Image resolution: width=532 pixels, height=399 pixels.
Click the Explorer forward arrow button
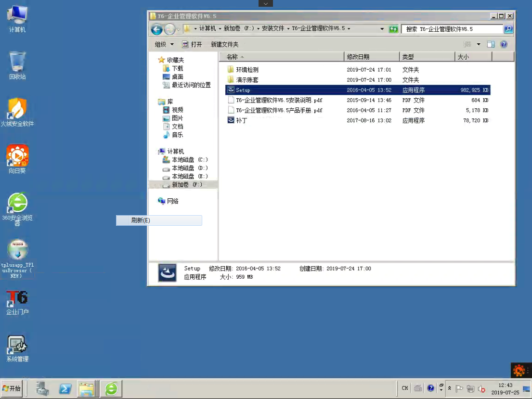[169, 29]
